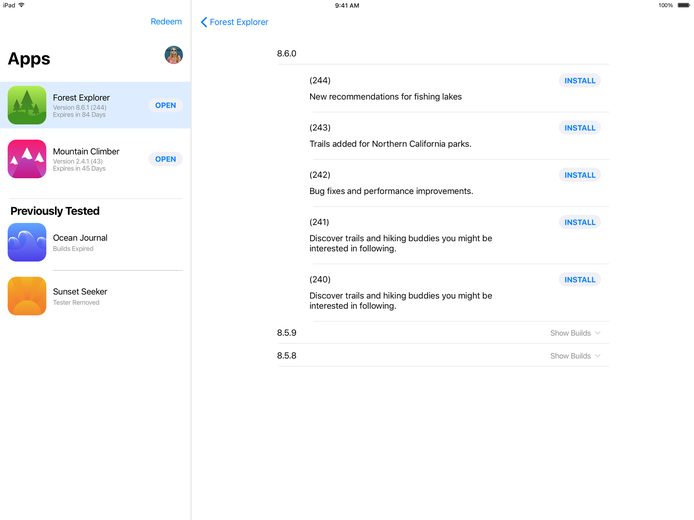Select the Forest Explorer app name
Viewport: 694px width, 520px height.
click(81, 97)
